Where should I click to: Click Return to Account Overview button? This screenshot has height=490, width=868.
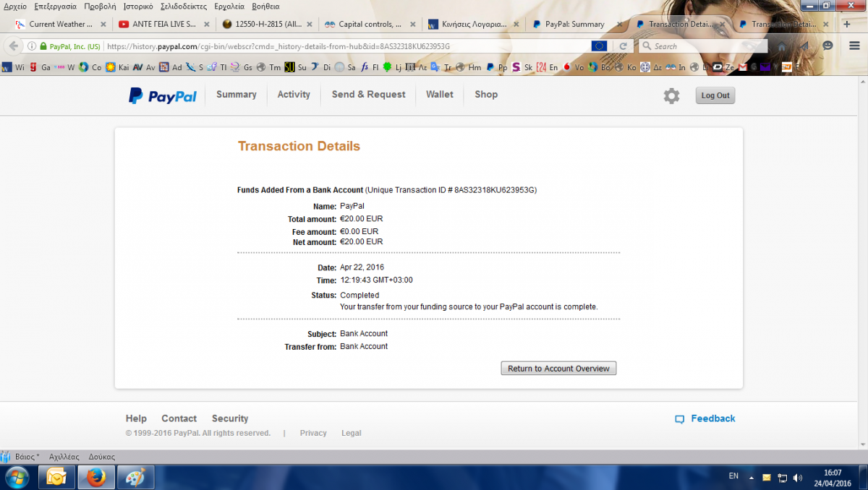click(x=558, y=369)
